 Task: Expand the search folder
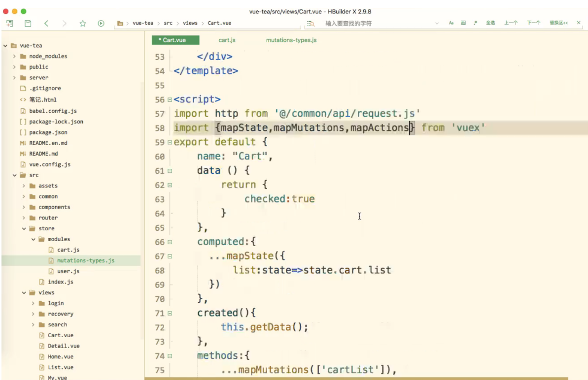(33, 324)
